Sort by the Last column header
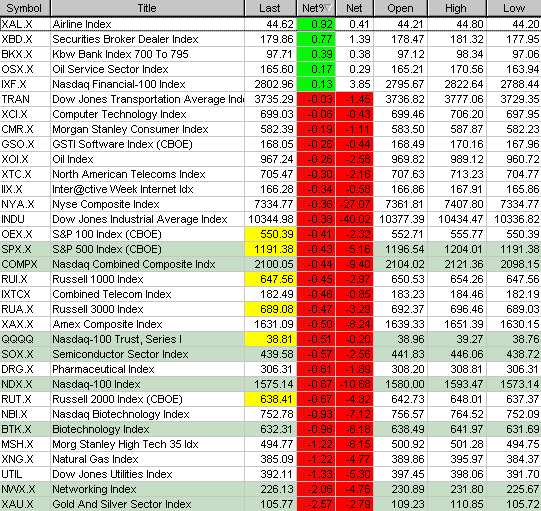 point(270,8)
